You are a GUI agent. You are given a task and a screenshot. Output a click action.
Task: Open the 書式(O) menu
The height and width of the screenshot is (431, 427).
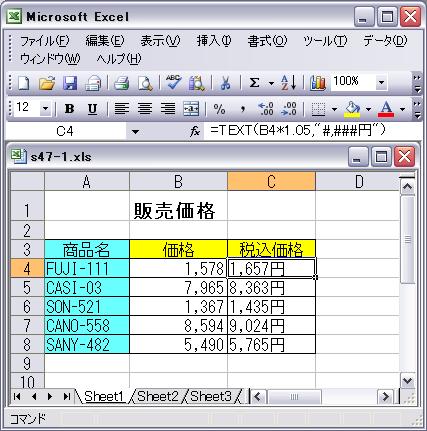(x=267, y=41)
